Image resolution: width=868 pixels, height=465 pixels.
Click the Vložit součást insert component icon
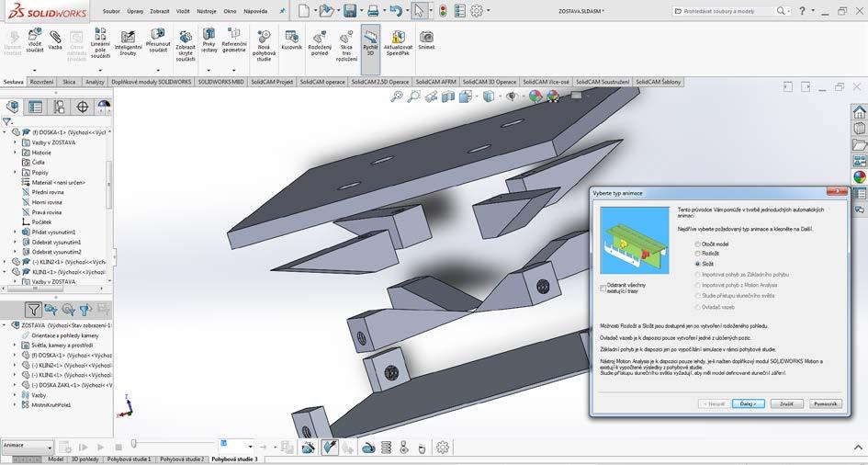pos(34,40)
